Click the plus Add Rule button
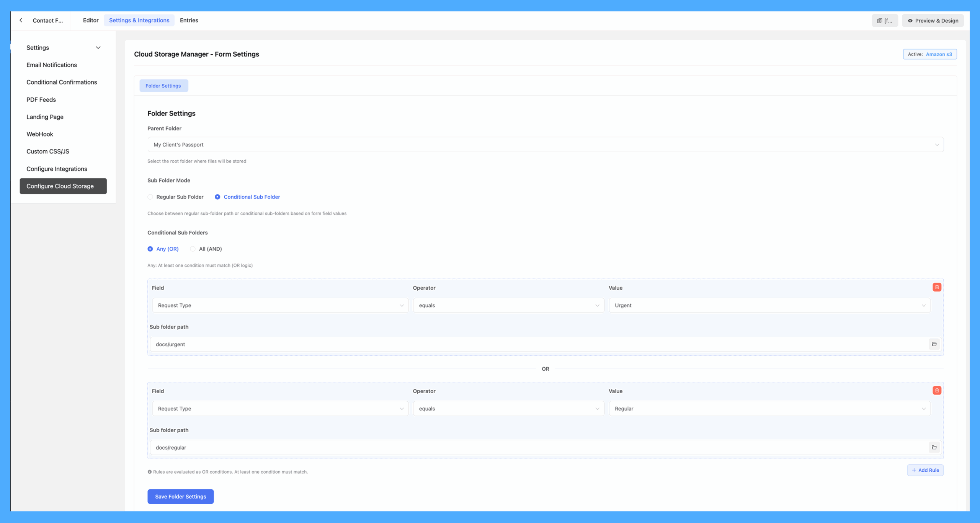This screenshot has width=980, height=523. 925,470
